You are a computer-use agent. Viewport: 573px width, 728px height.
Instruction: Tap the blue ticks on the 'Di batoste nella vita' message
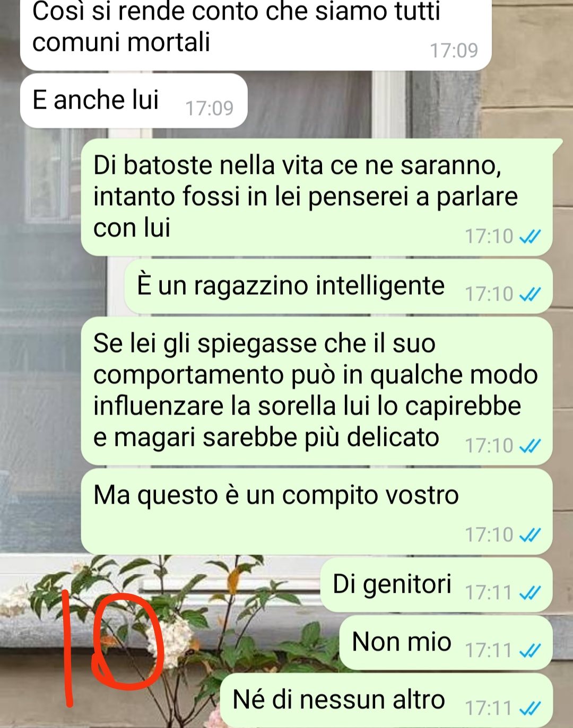tap(529, 236)
